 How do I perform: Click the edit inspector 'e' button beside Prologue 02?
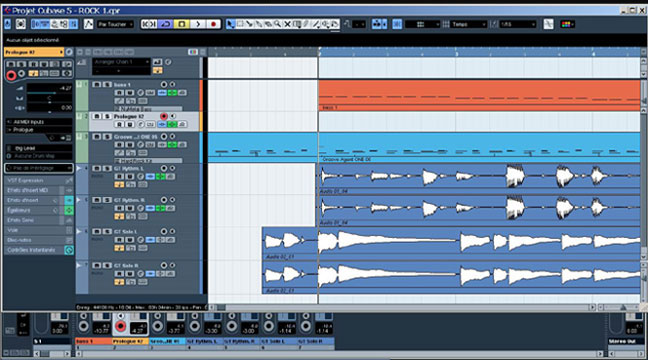[x=69, y=52]
